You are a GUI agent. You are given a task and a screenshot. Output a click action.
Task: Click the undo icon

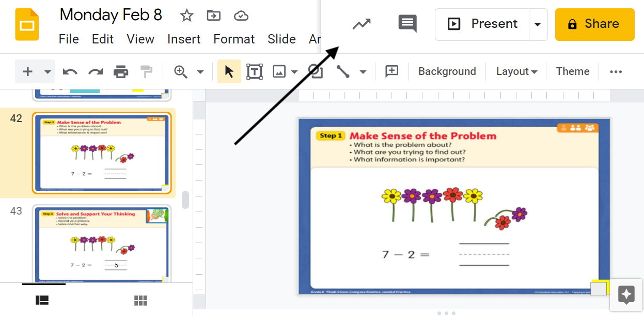[x=70, y=71]
